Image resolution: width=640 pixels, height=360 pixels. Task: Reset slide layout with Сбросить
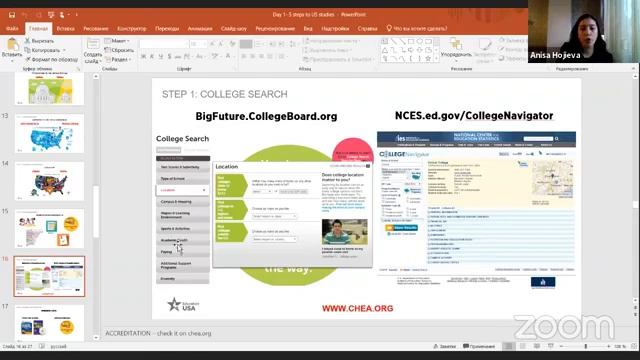click(x=119, y=50)
